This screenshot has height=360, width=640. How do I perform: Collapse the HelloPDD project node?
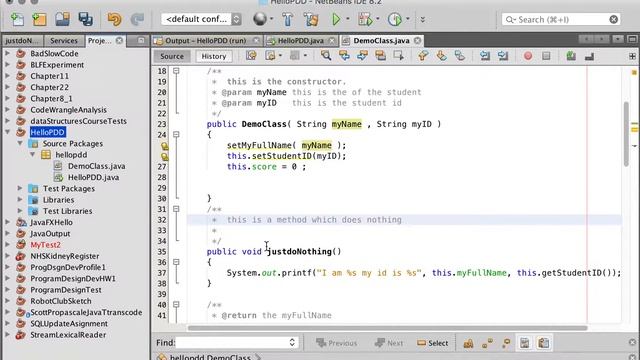[x=7, y=132]
